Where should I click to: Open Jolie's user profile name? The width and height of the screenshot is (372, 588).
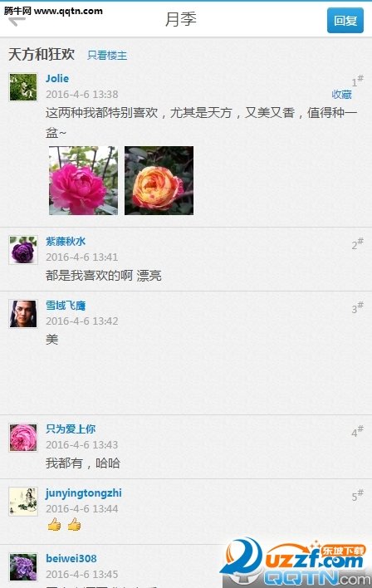coord(57,78)
